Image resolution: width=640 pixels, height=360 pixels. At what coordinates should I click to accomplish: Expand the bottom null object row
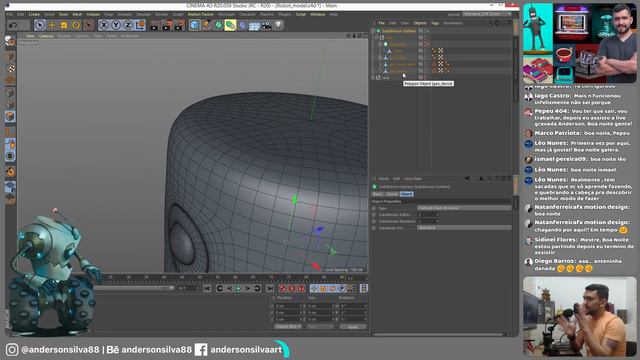pyautogui.click(x=373, y=78)
